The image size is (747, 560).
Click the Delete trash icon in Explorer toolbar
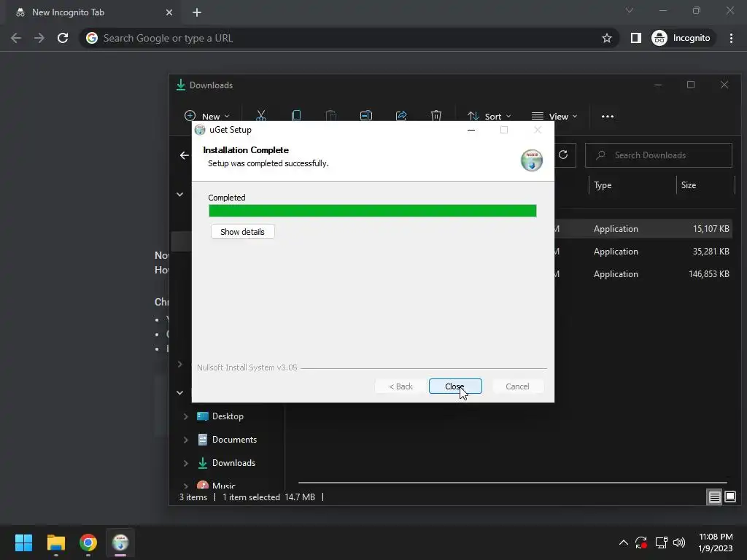tap(436, 116)
